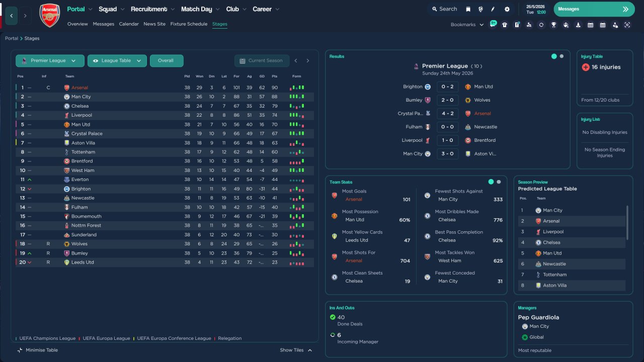Switch to second page dot in Team Stats

coord(499,182)
